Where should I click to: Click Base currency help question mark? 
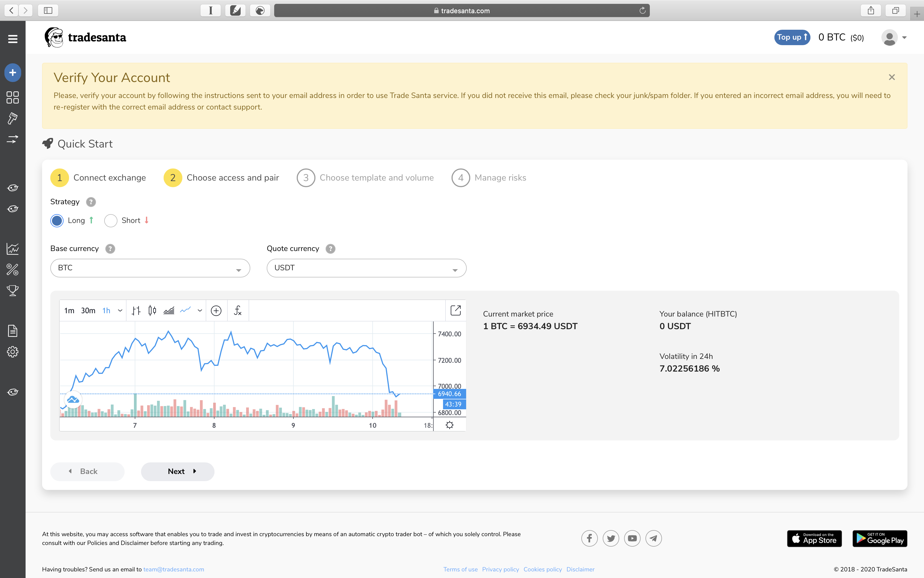[x=110, y=249]
